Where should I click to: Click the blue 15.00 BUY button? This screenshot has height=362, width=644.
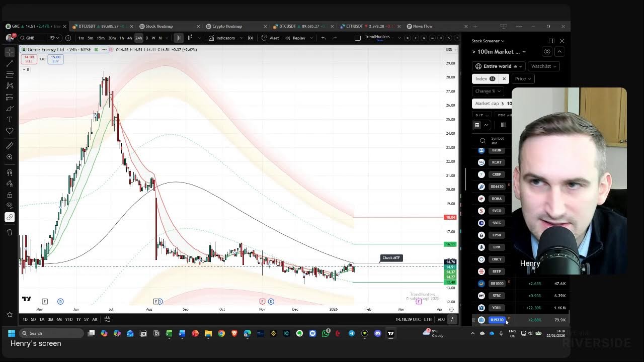pyautogui.click(x=55, y=59)
